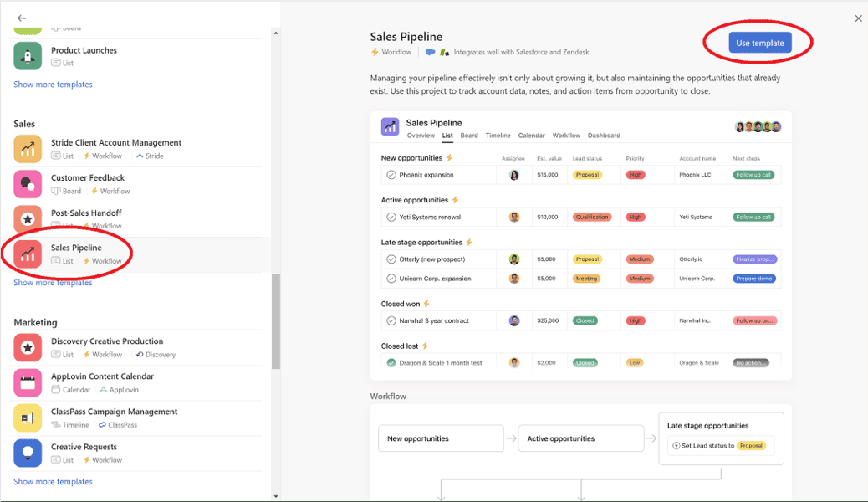Switch to the Dashboard tab
The width and height of the screenshot is (868, 502).
(604, 135)
